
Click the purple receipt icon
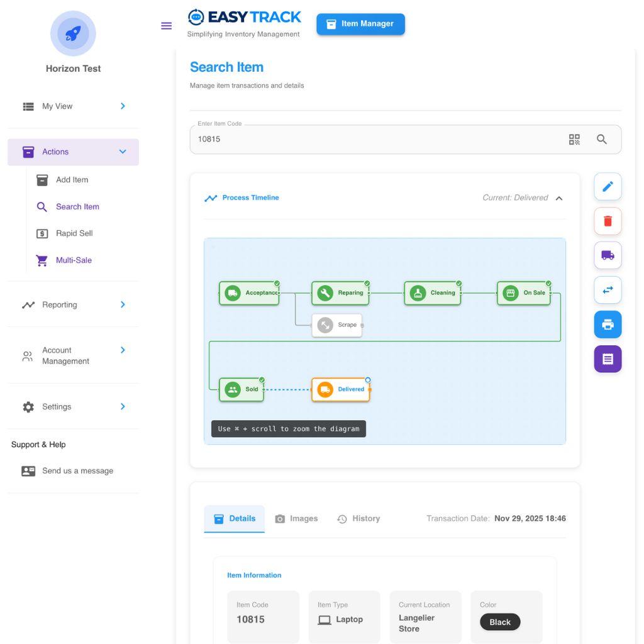click(x=607, y=359)
